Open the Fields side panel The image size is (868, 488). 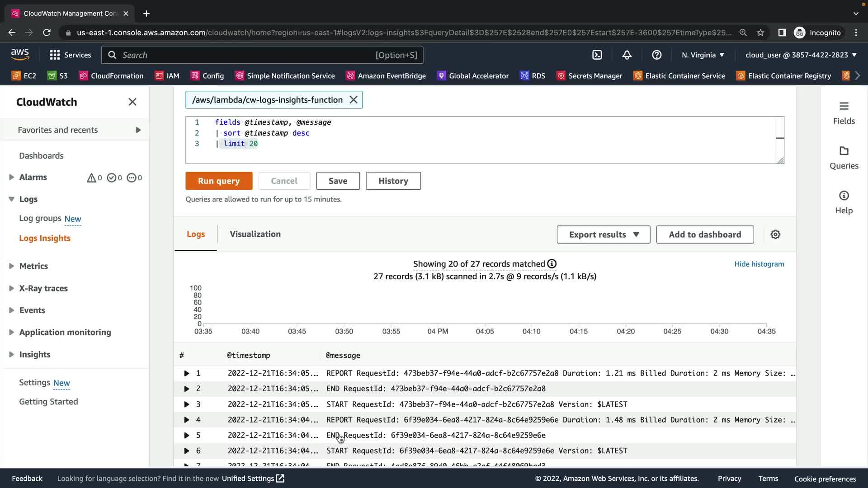pyautogui.click(x=844, y=113)
